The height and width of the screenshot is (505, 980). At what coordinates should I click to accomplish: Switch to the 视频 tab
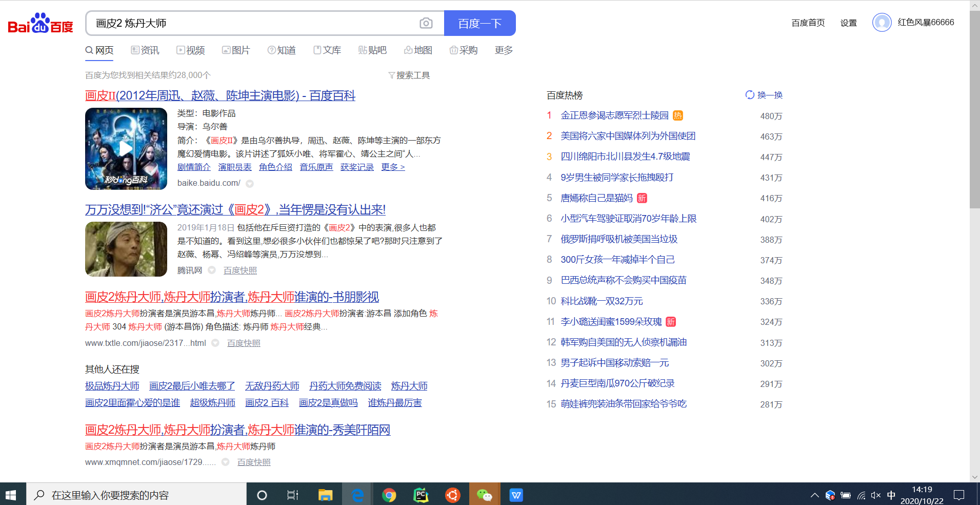[x=191, y=50]
